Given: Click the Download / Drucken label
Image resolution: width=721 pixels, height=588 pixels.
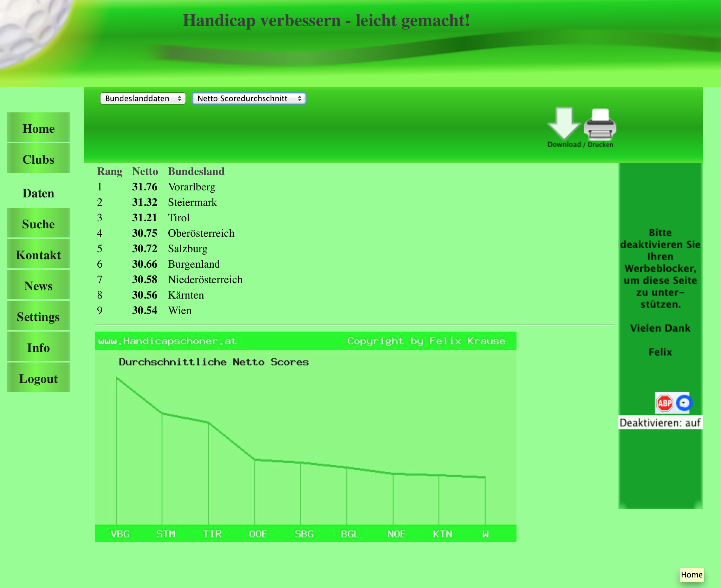Looking at the screenshot, I should [x=580, y=144].
